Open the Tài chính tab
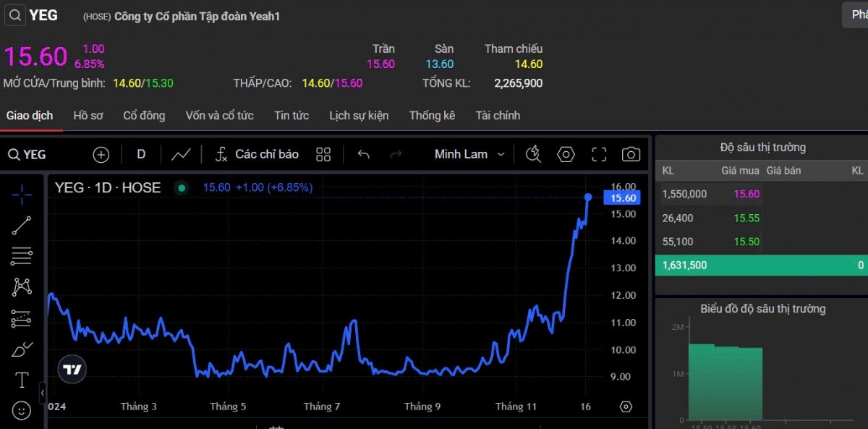 click(x=498, y=115)
